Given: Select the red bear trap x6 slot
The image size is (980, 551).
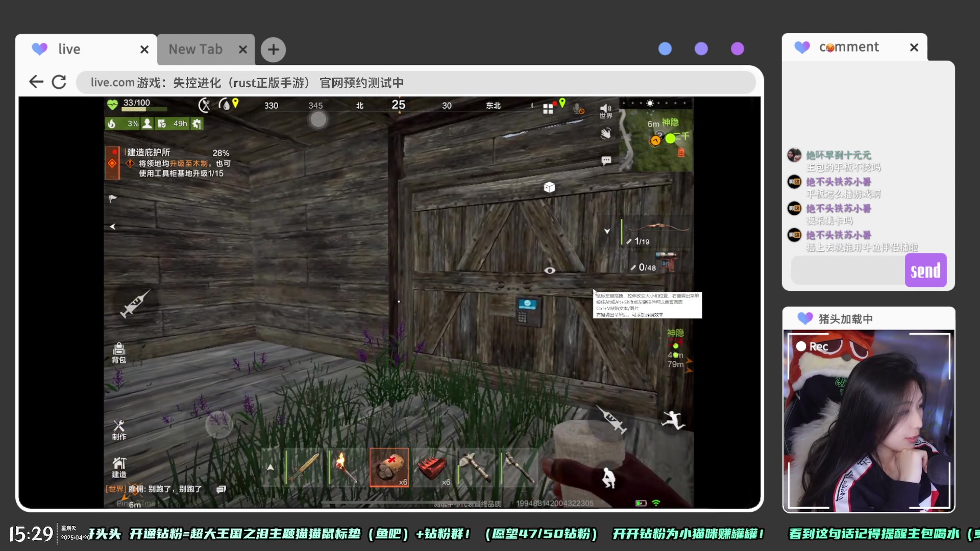Looking at the screenshot, I should (x=432, y=467).
